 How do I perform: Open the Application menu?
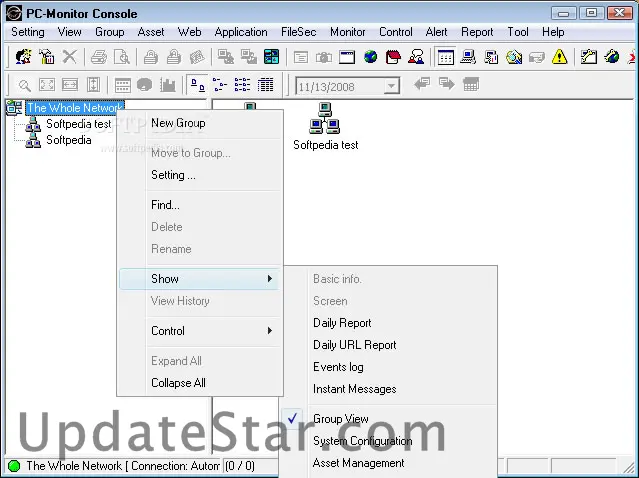coord(241,32)
